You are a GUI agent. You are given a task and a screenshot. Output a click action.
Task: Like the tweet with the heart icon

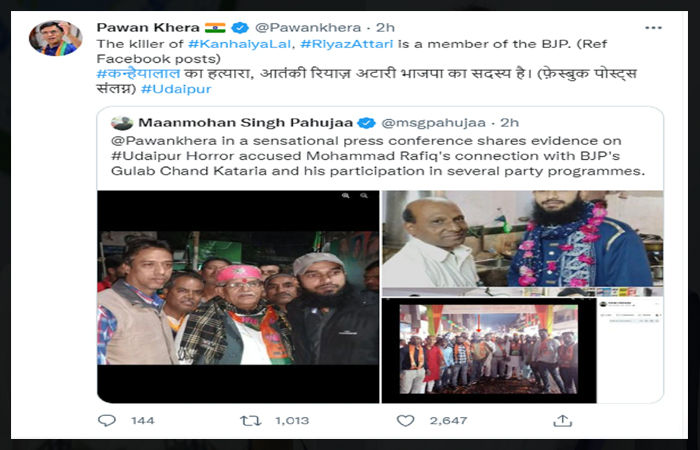[x=405, y=421]
